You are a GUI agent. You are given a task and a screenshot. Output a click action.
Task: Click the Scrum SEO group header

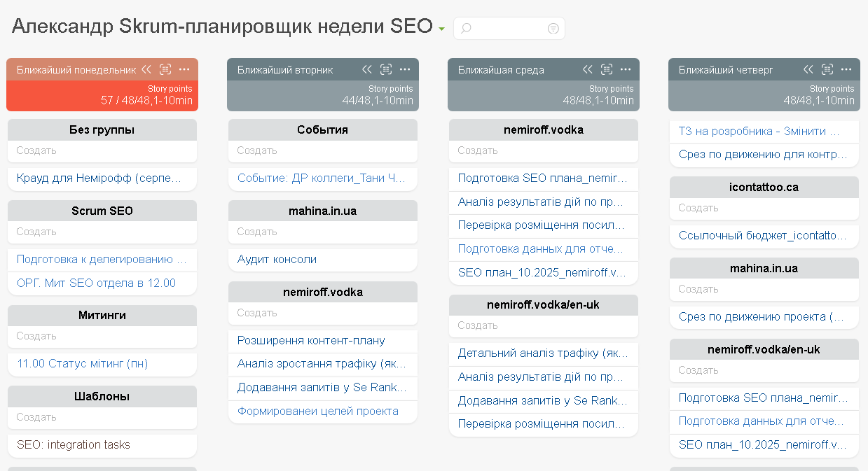click(x=102, y=211)
